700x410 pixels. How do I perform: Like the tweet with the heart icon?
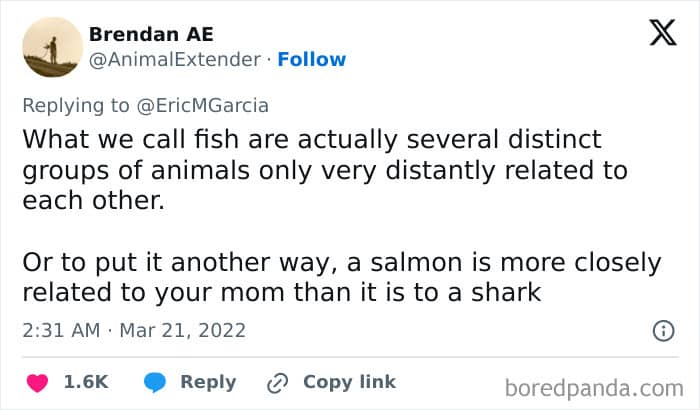[37, 382]
